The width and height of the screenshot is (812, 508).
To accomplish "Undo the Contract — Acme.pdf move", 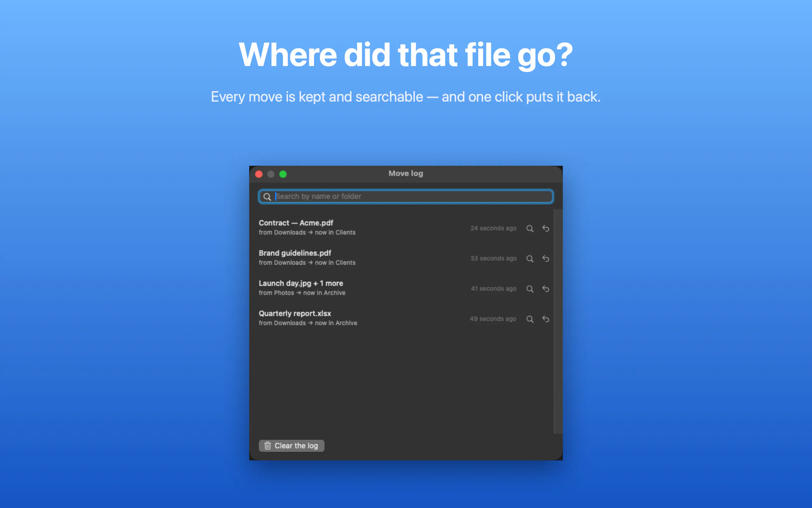I will tap(546, 229).
